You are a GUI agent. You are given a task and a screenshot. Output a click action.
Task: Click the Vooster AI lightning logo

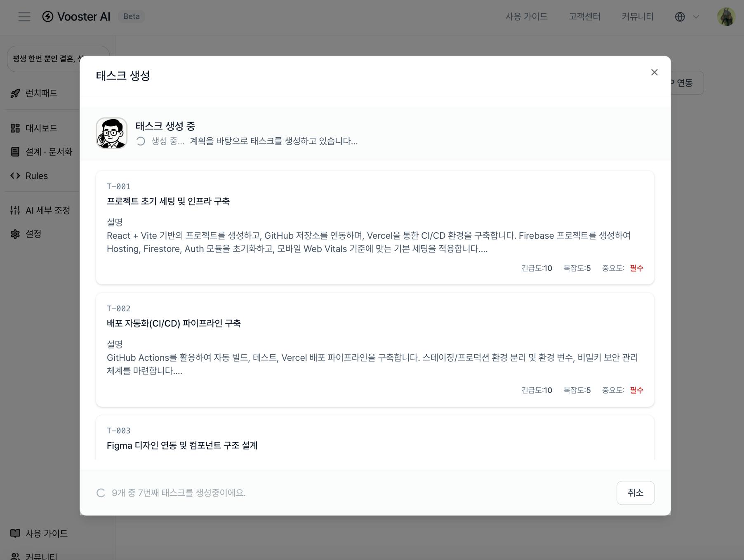pos(48,16)
